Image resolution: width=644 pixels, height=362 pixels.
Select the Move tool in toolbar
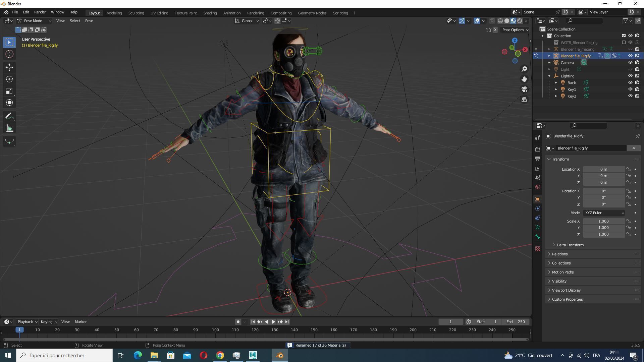(x=9, y=67)
